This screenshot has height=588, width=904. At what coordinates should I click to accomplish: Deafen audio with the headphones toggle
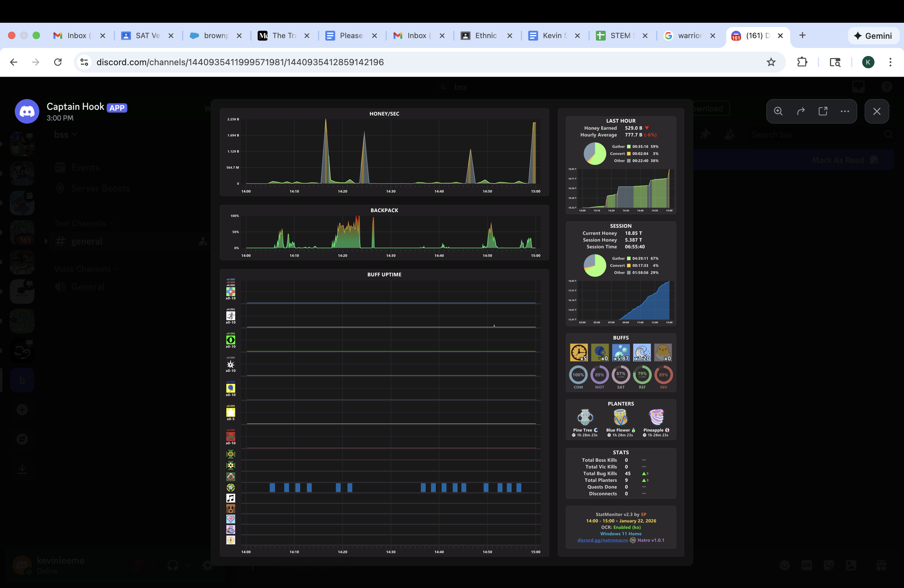[x=172, y=565]
